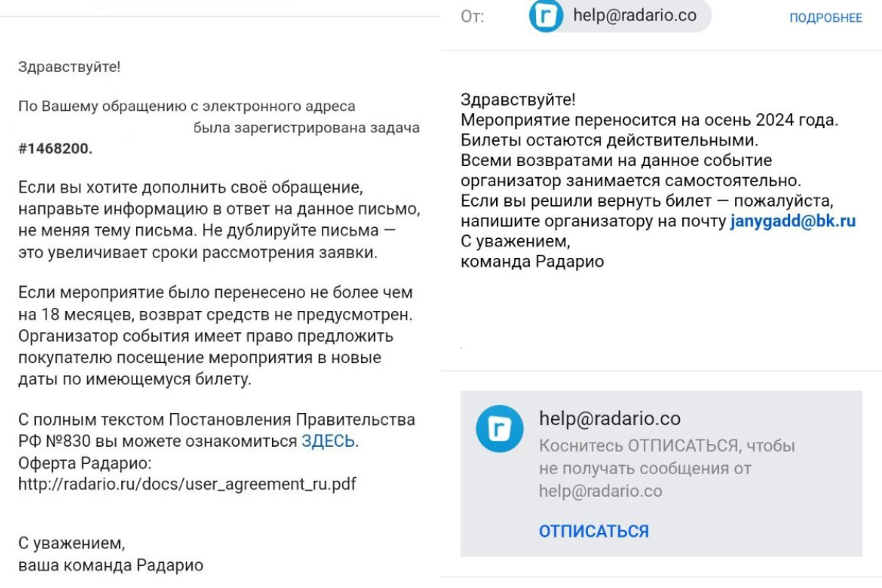Screen dimensions: 882x588
Task: Select the task number #1468200
Action: point(56,148)
